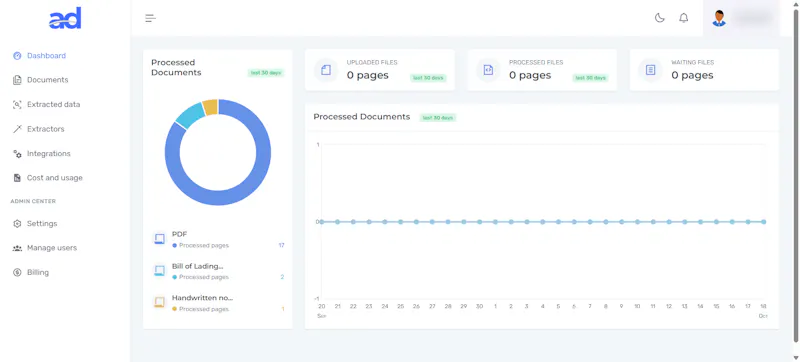The height and width of the screenshot is (362, 800).
Task: View Cost and usage
Action: click(x=55, y=178)
